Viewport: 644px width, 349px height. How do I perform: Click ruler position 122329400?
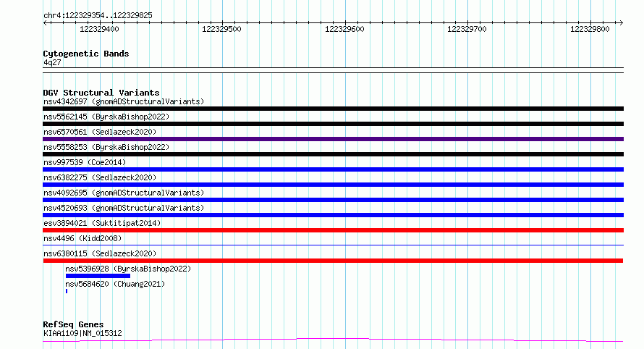(99, 29)
